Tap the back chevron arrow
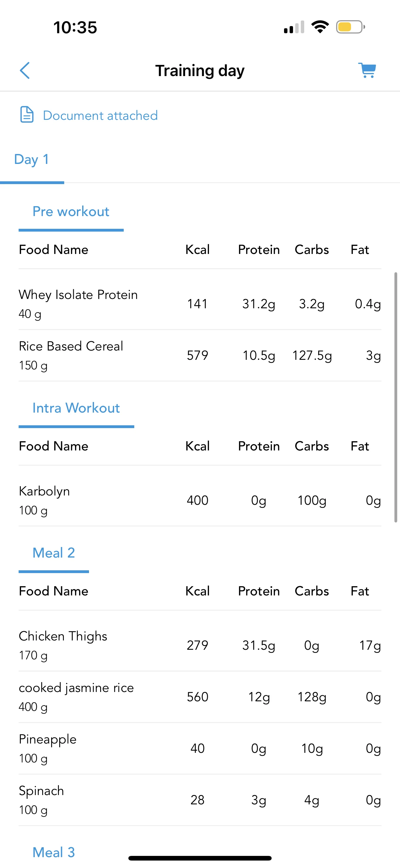 [25, 70]
